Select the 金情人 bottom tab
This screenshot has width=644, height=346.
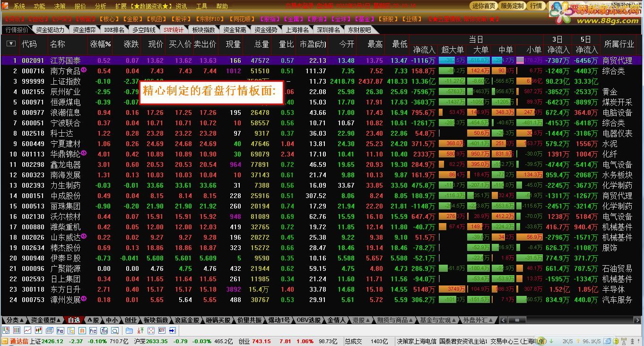pos(336,320)
